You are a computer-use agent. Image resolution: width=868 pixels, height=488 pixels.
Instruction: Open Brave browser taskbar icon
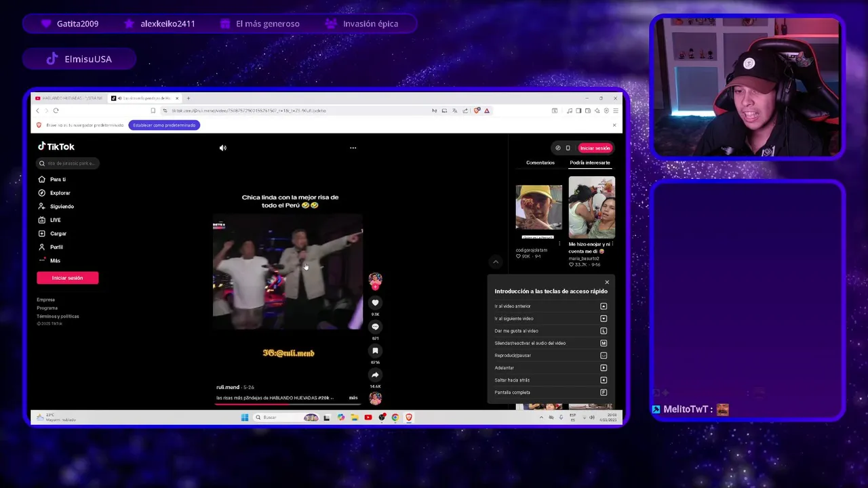point(409,418)
